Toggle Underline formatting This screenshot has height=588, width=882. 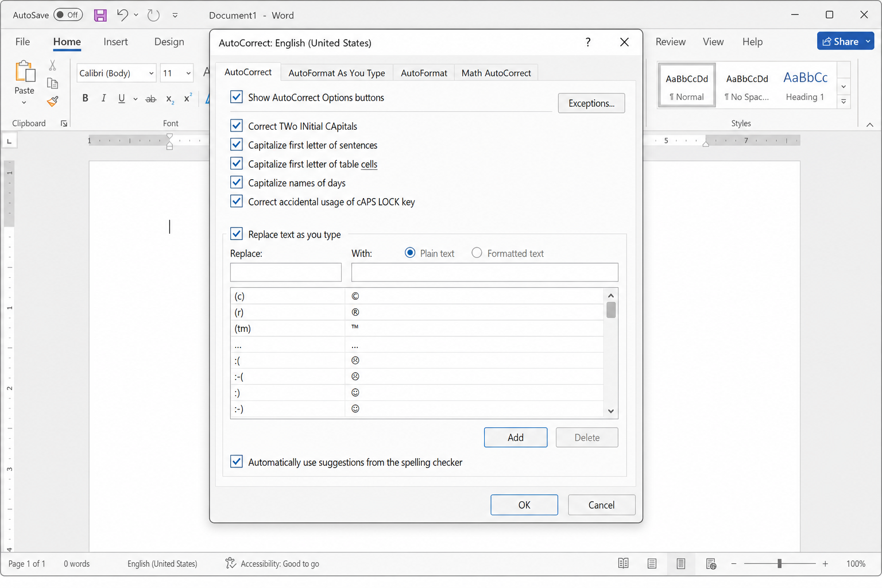pyautogui.click(x=121, y=98)
